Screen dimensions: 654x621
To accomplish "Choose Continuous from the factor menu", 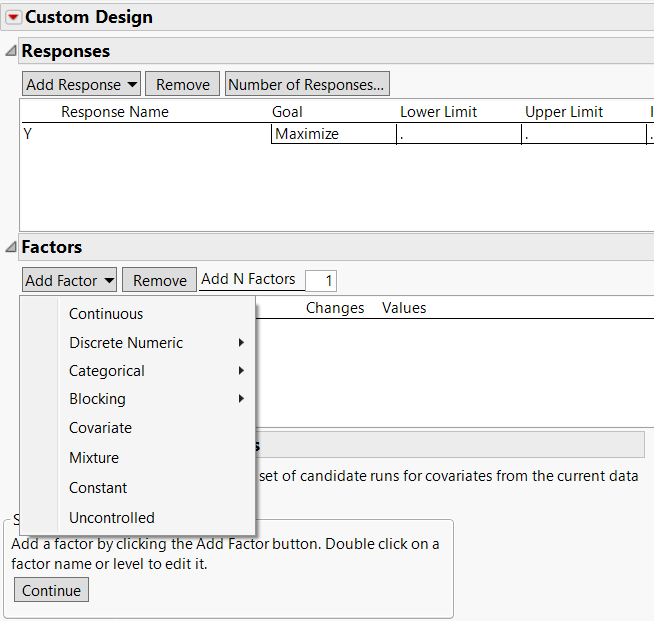I will 106,314.
